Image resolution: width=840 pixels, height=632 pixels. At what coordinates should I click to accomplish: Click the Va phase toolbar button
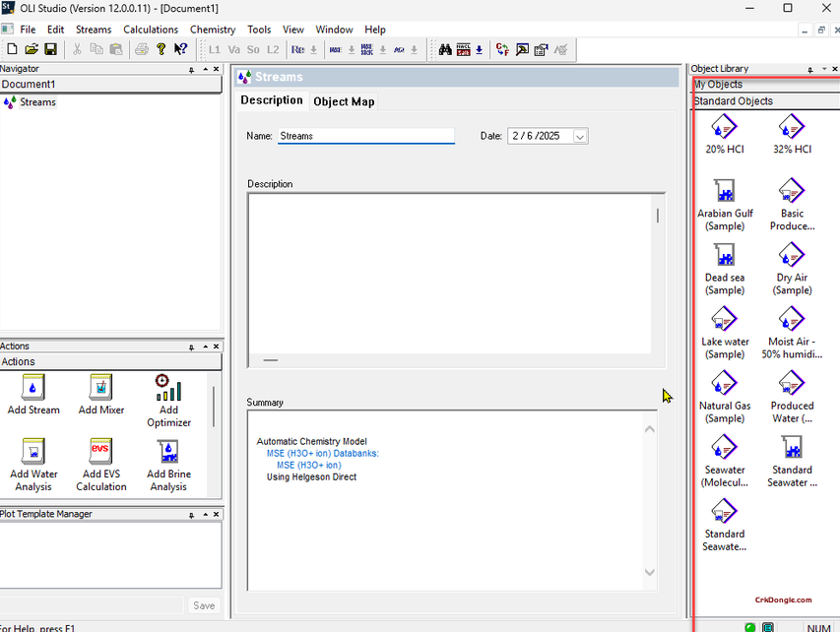coord(233,49)
